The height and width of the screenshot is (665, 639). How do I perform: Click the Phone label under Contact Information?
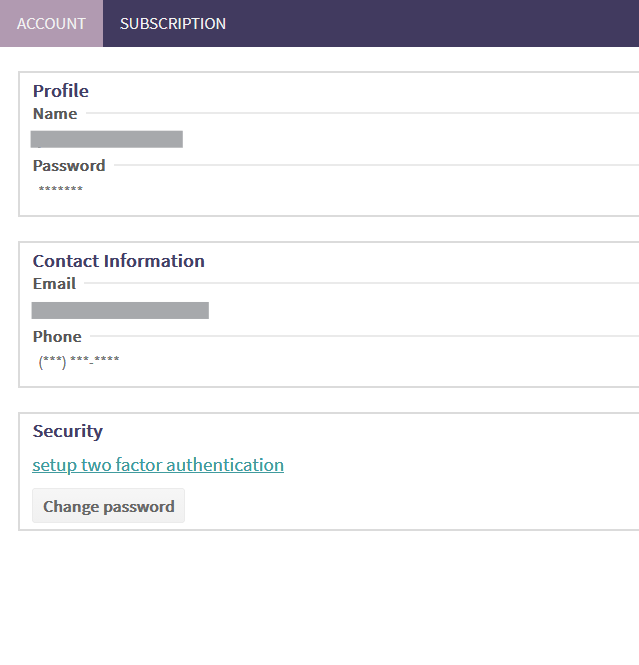(x=57, y=337)
